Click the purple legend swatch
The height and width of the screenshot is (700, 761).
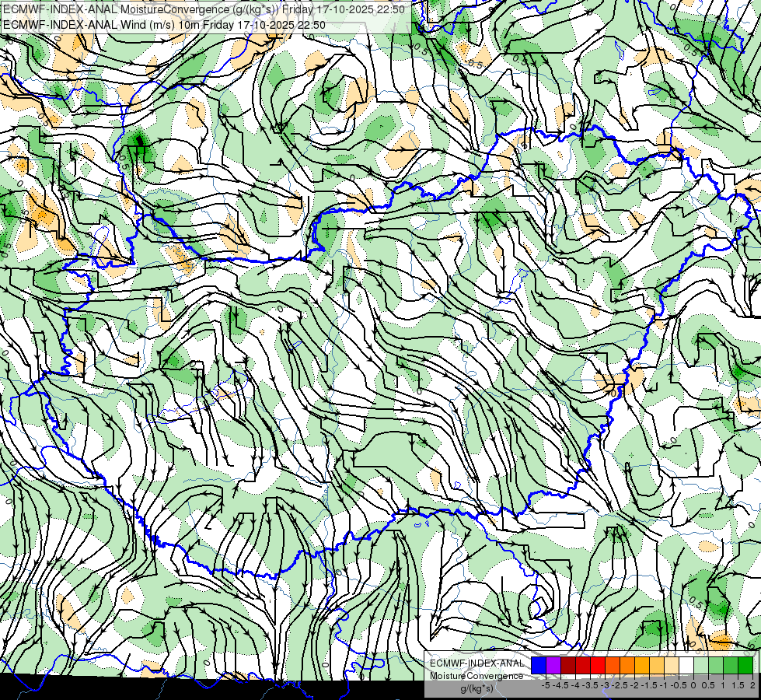(553, 665)
